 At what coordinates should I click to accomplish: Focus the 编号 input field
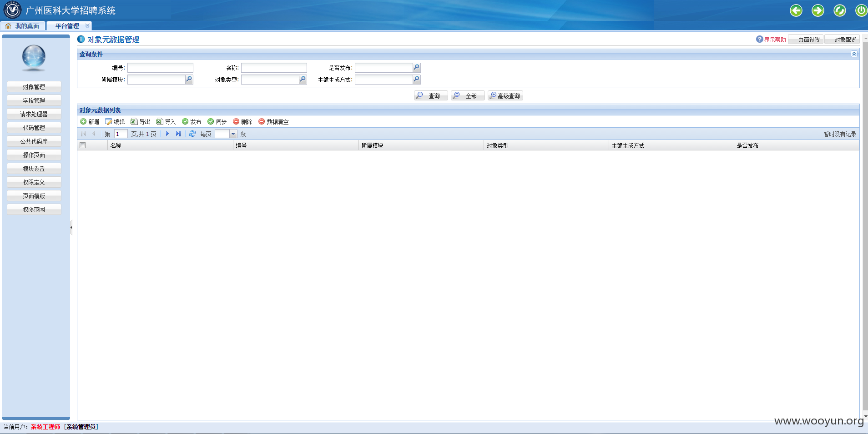tap(160, 68)
